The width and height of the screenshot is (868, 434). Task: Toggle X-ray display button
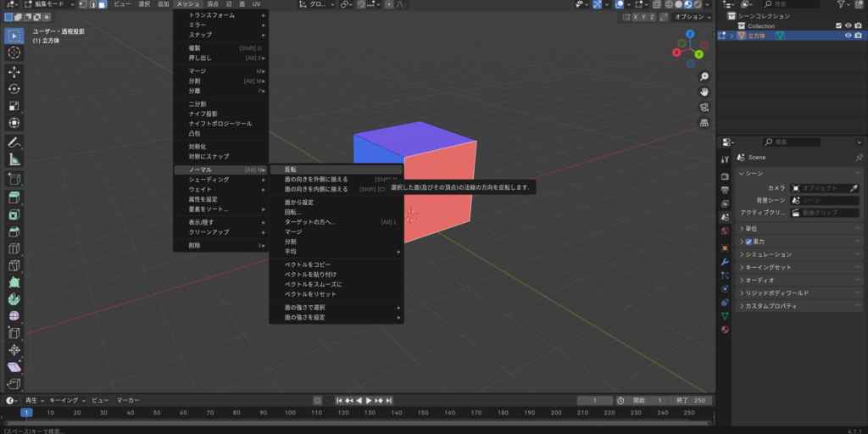coord(657,4)
